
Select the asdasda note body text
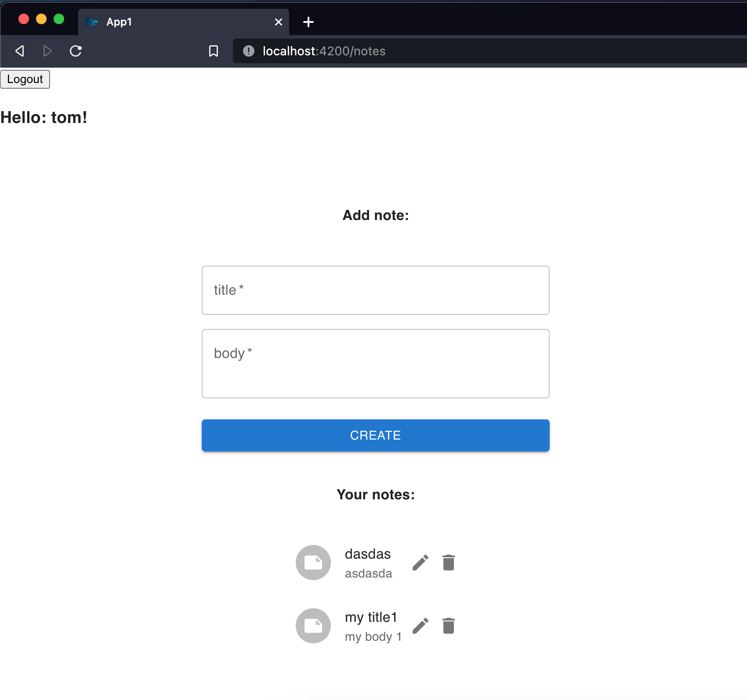(368, 574)
